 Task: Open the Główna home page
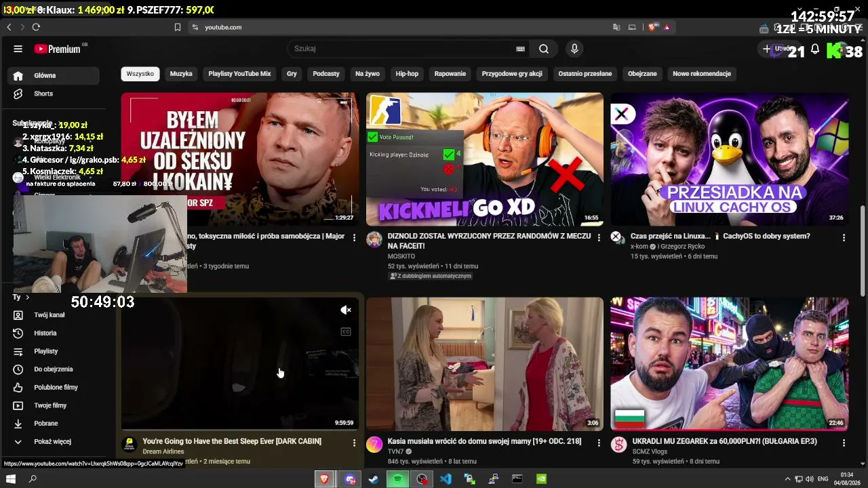coord(54,75)
